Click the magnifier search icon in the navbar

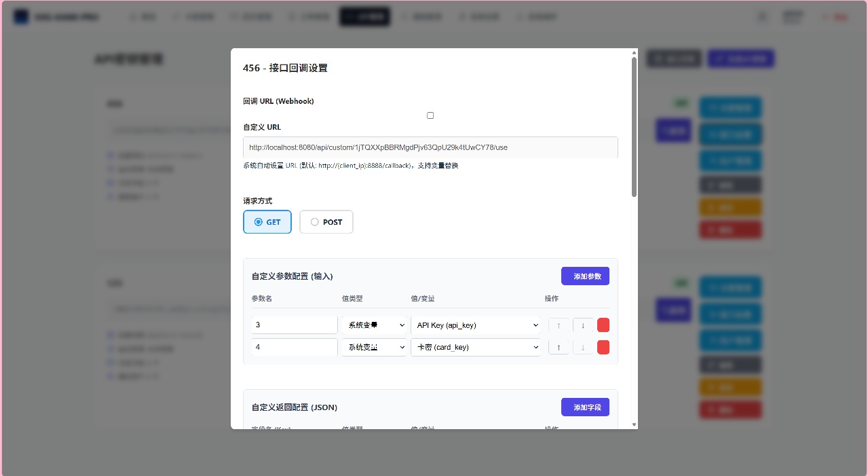[762, 16]
